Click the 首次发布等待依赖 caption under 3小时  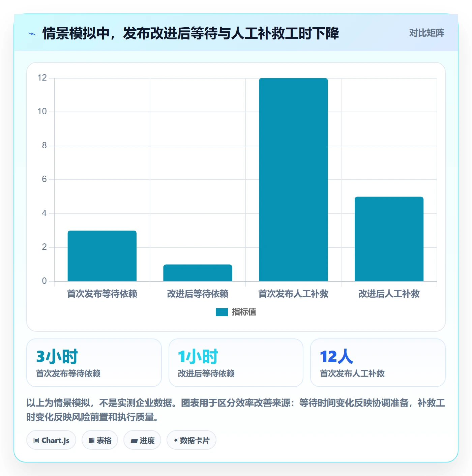point(68,374)
